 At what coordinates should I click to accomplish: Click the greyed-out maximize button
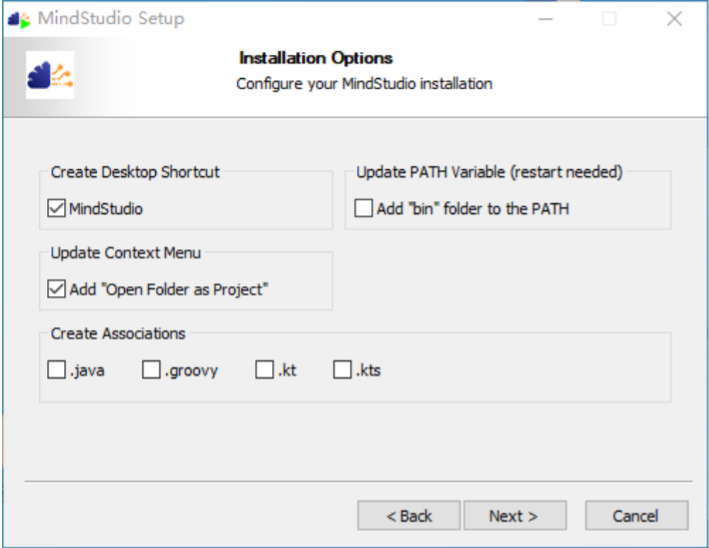pos(609,19)
